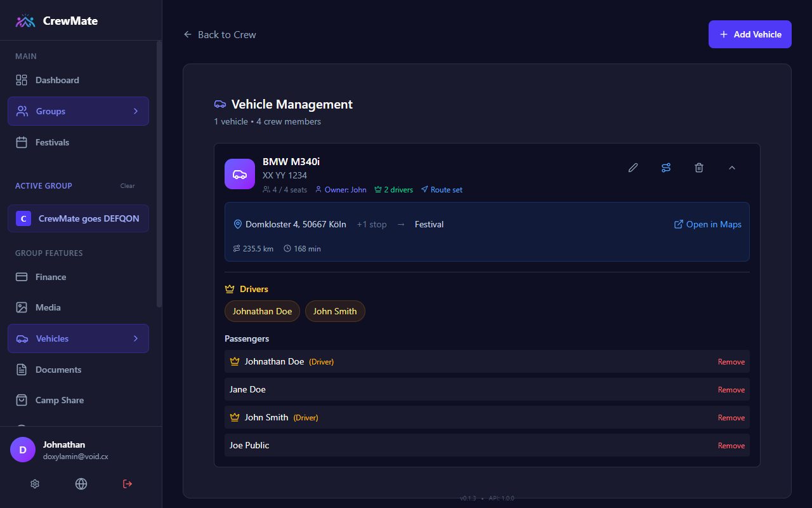Expand the Vehicles chevron arrow
The image size is (812, 508).
(135, 338)
